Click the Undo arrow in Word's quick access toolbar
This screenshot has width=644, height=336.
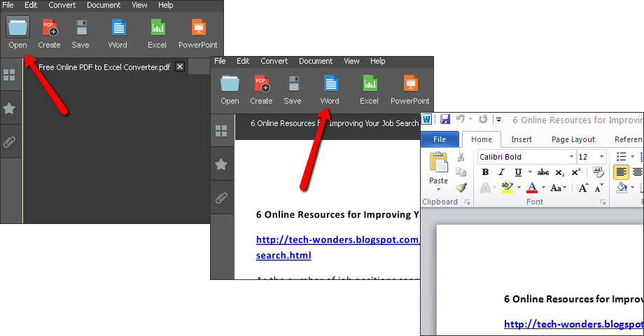tap(461, 119)
